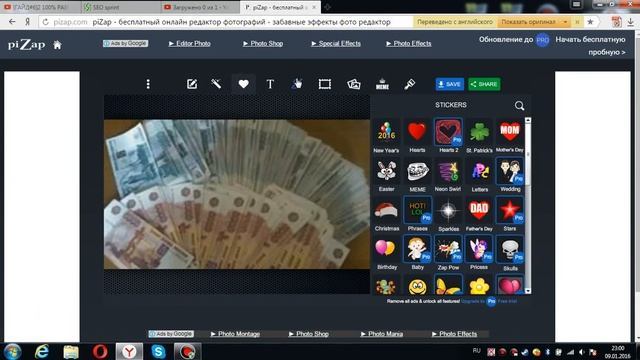Screen dimensions: 640x360
Task: Select the Edit tool icon
Action: [192, 84]
